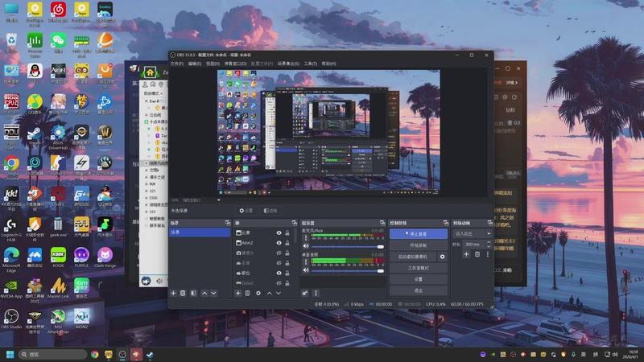The image size is (644, 362).
Task: Open the 文件(F) menu
Action: click(176, 64)
